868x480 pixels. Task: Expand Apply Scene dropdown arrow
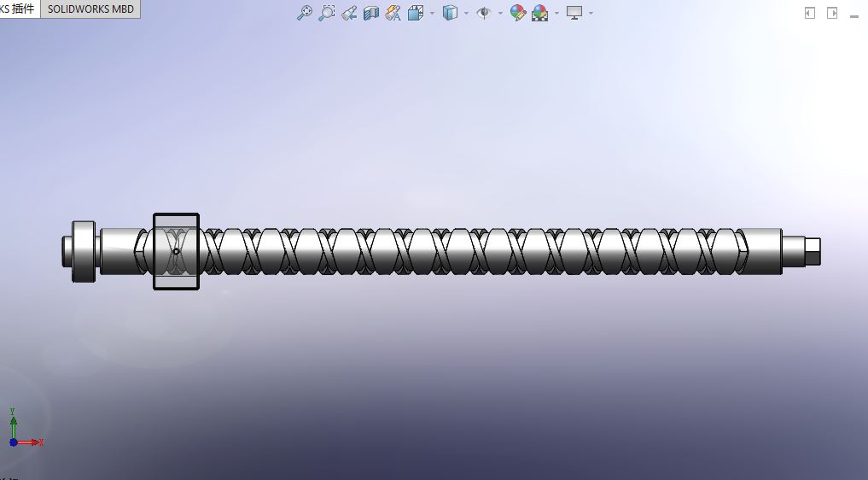[x=556, y=14]
